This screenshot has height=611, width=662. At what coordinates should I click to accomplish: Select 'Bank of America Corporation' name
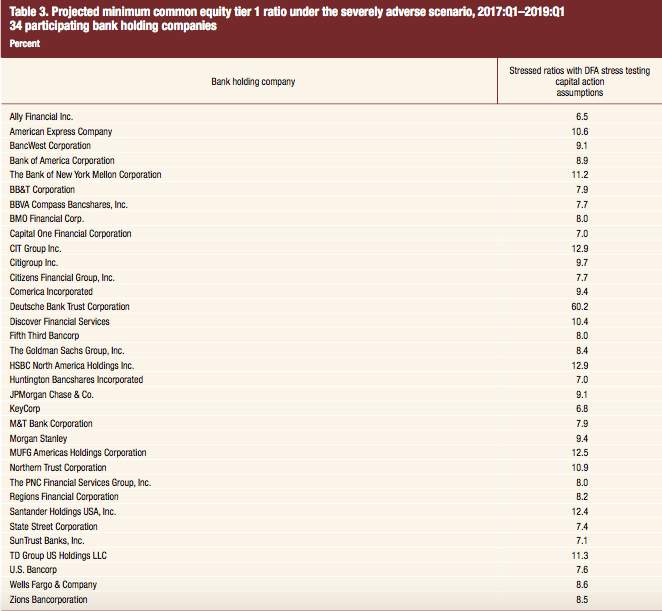click(x=62, y=160)
